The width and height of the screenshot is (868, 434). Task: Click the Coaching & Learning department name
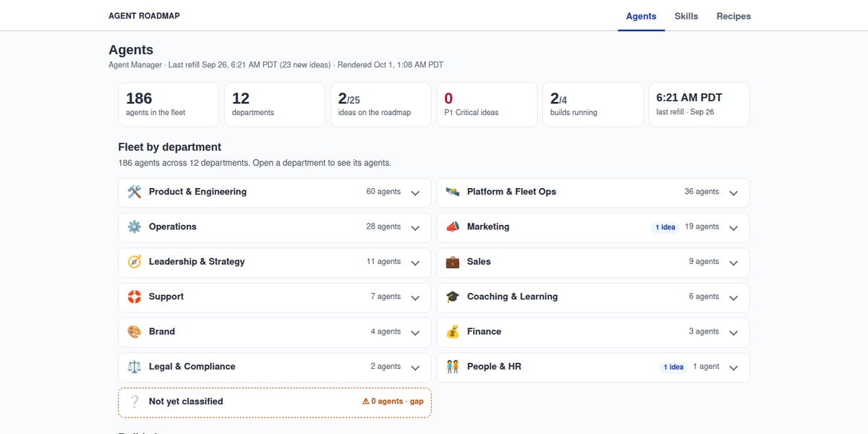(x=512, y=297)
